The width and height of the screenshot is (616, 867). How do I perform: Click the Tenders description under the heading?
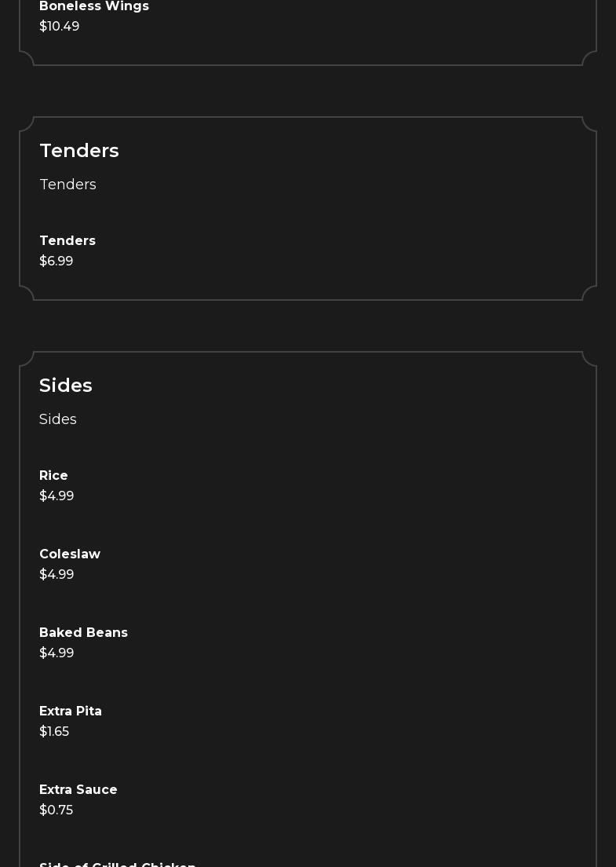[x=68, y=185]
